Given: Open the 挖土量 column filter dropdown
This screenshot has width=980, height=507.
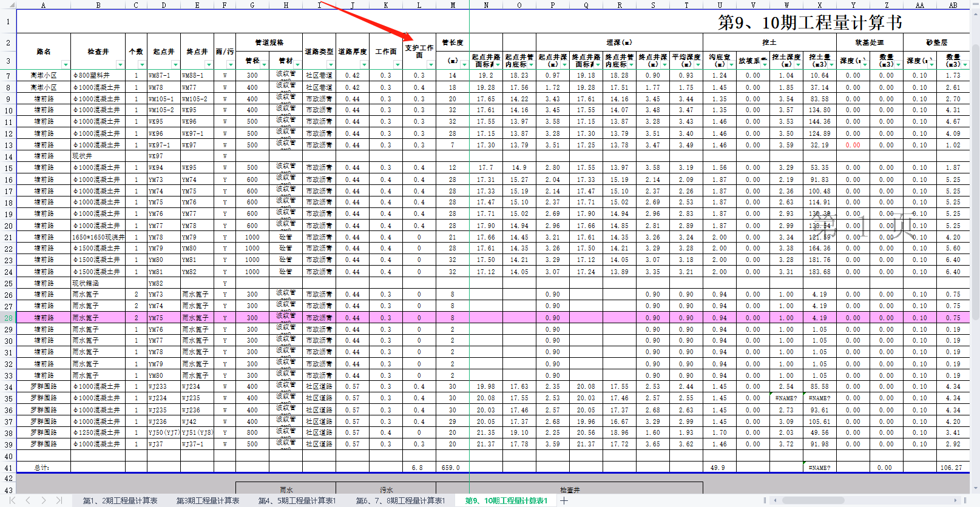Looking at the screenshot, I should [831, 64].
